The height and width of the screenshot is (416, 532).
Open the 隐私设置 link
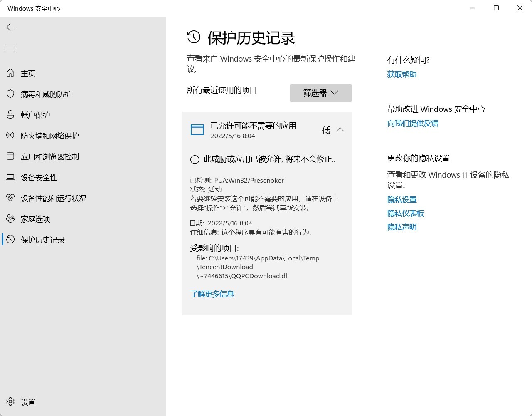[x=401, y=200]
